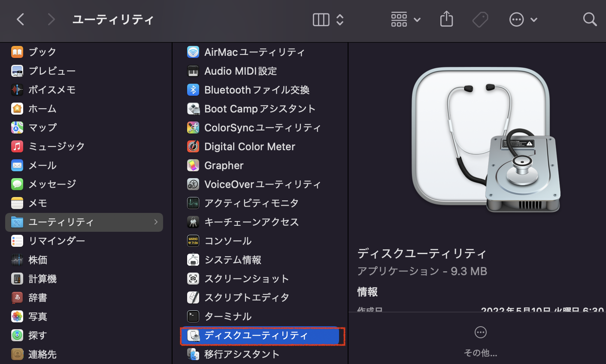
Task: Switch to column view icon
Action: [321, 19]
